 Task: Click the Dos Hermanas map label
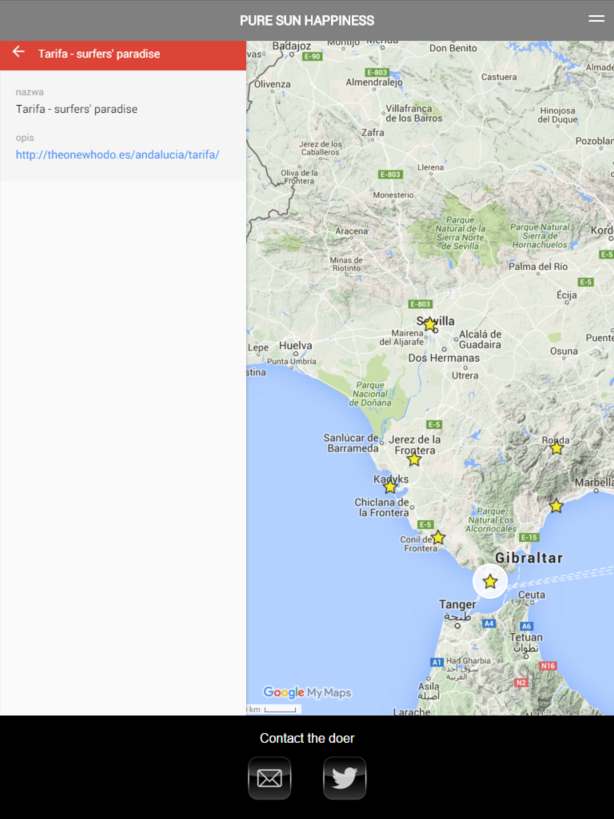(x=444, y=358)
